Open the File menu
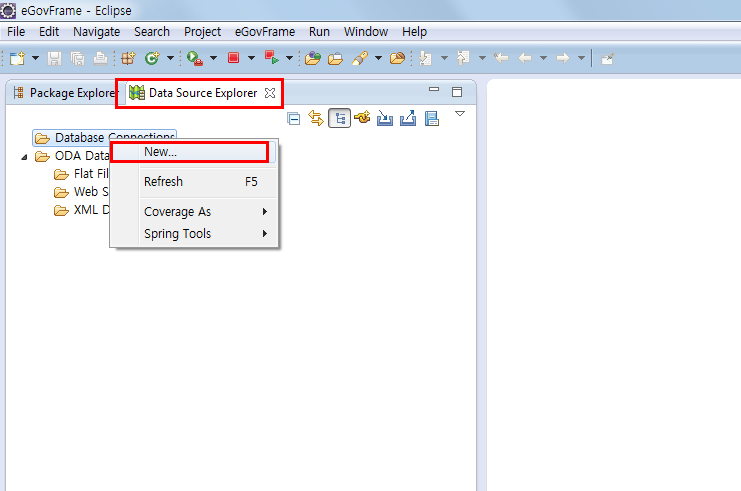This screenshot has height=491, width=741. 16,32
